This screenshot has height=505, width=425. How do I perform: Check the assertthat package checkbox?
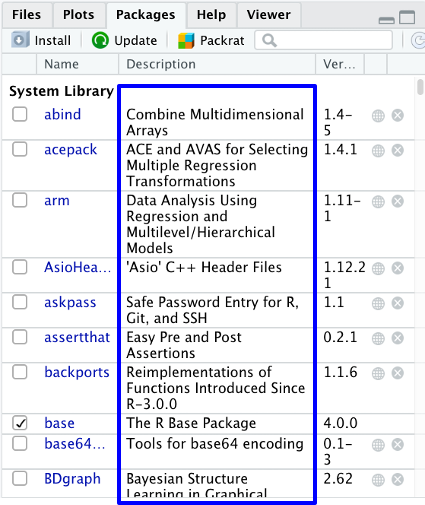coord(20,337)
